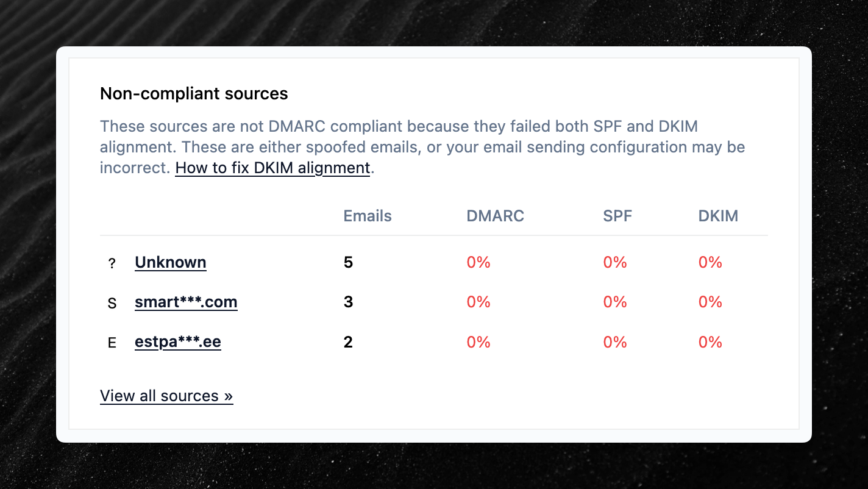Open View all sources page
This screenshot has width=868, height=489.
[166, 396]
